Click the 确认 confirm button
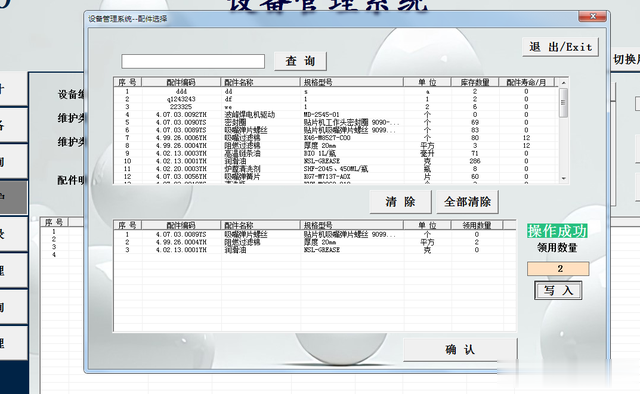Image resolution: width=640 pixels, height=394 pixels. click(x=460, y=349)
